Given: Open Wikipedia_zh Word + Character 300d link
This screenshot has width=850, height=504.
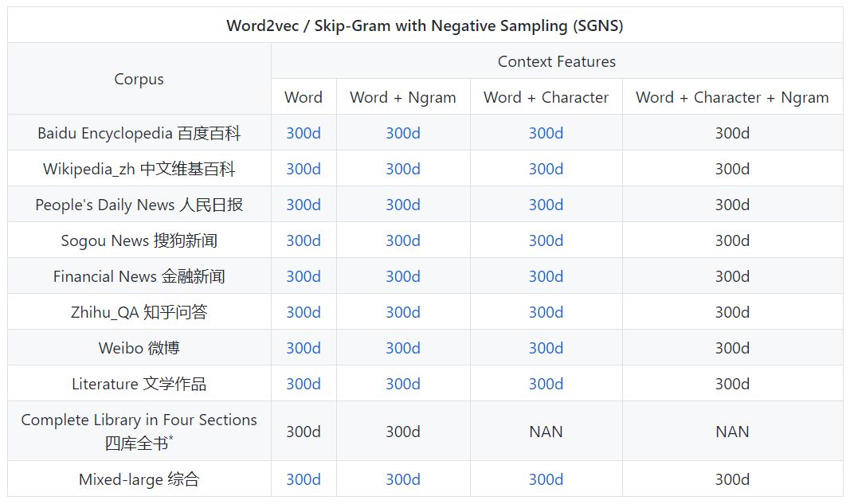Looking at the screenshot, I should [546, 169].
